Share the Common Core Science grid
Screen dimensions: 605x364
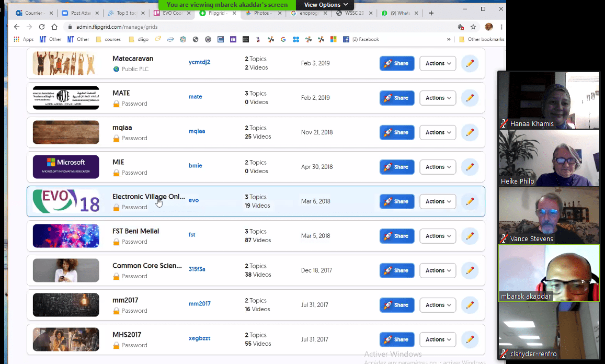pyautogui.click(x=397, y=270)
